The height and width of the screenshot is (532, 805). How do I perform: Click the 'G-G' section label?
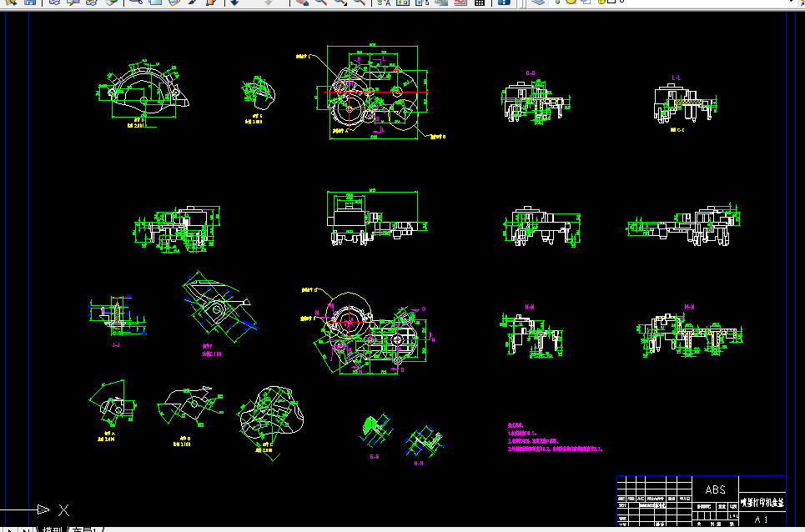[375, 457]
